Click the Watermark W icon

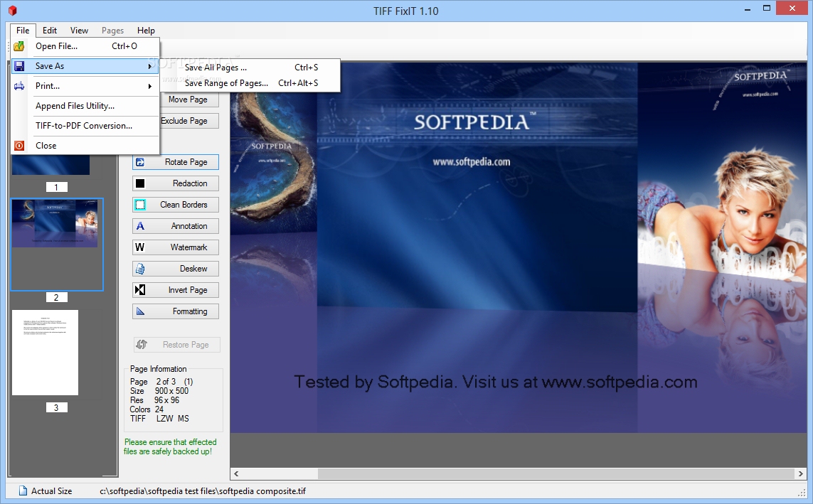(x=139, y=247)
